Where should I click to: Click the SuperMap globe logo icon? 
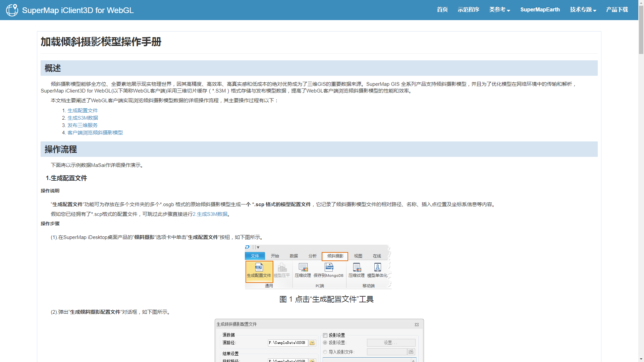12,10
